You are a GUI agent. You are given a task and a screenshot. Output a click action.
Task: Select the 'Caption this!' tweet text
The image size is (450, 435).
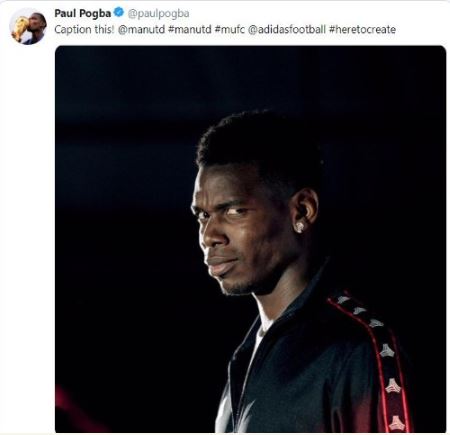pyautogui.click(x=84, y=29)
